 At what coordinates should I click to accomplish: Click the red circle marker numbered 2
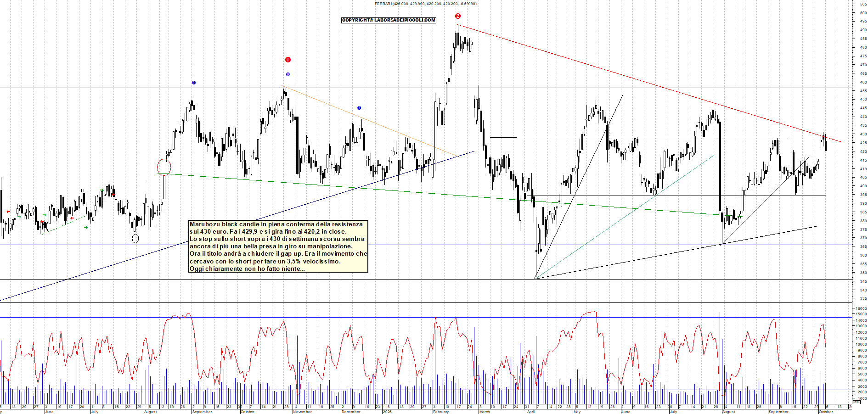pos(458,16)
